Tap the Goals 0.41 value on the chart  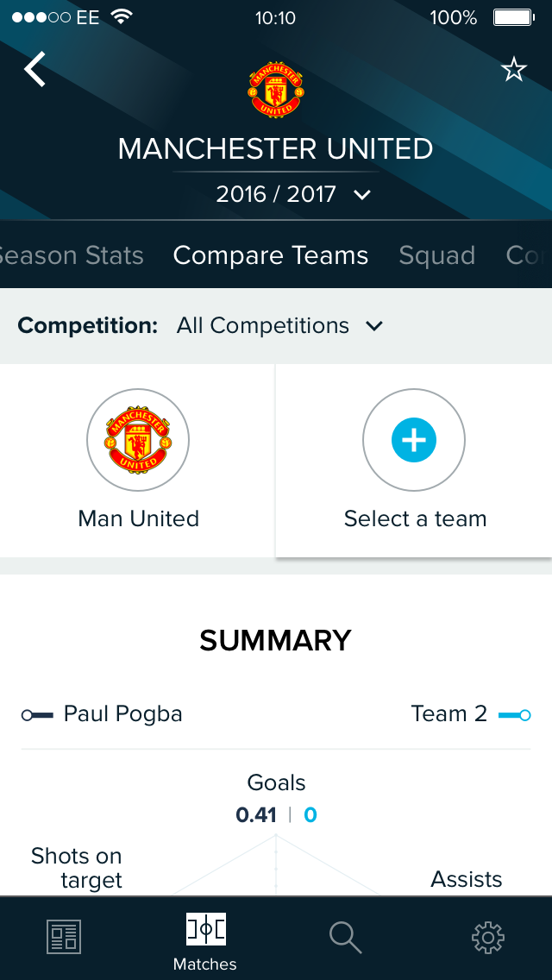(x=257, y=814)
